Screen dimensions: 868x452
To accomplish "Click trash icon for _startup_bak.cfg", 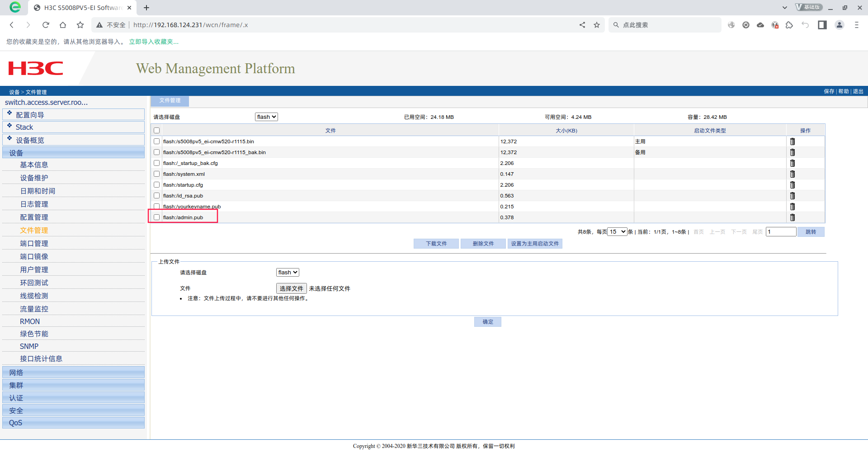I will click(x=793, y=163).
